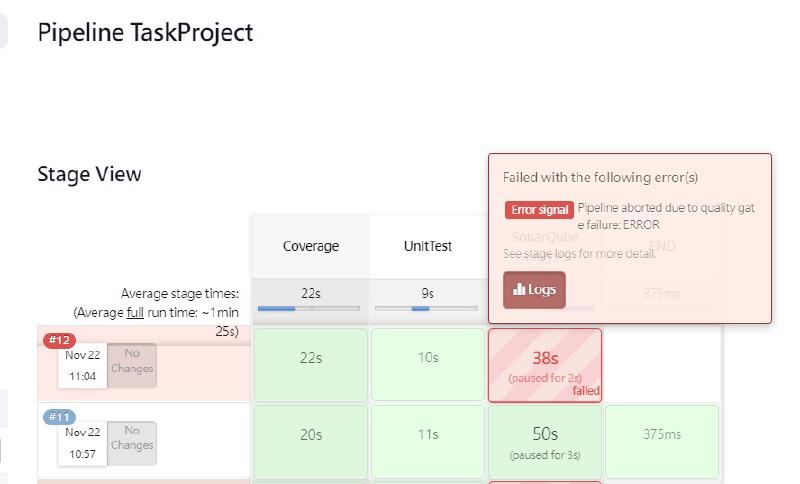Open No Changes box for build #11
The height and width of the screenshot is (484, 800).
point(132,443)
